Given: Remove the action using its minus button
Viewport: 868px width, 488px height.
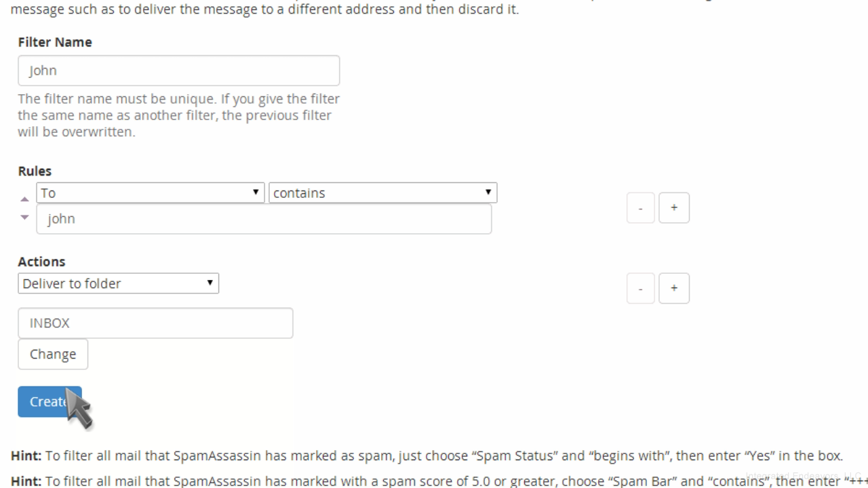Looking at the screenshot, I should coord(640,288).
